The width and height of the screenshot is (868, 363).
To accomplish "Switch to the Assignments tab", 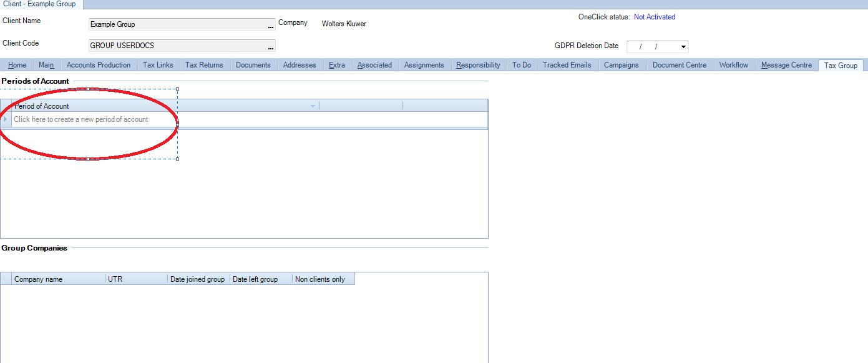I will pos(424,65).
